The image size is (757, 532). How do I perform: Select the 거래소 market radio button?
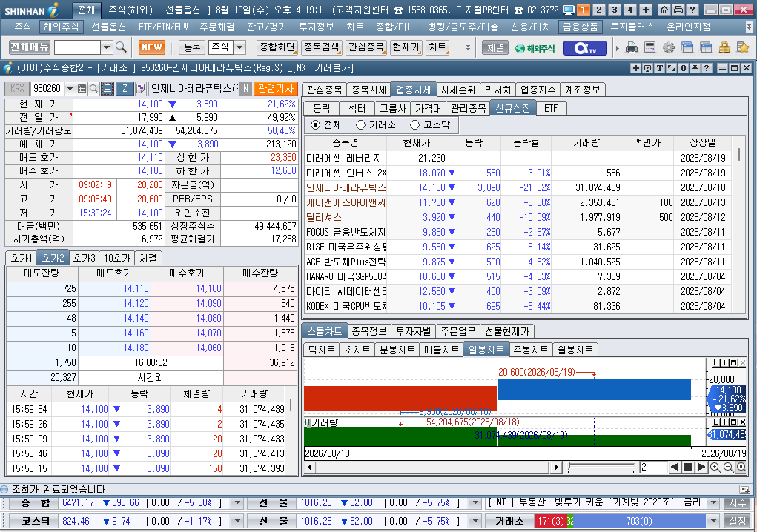(x=360, y=125)
